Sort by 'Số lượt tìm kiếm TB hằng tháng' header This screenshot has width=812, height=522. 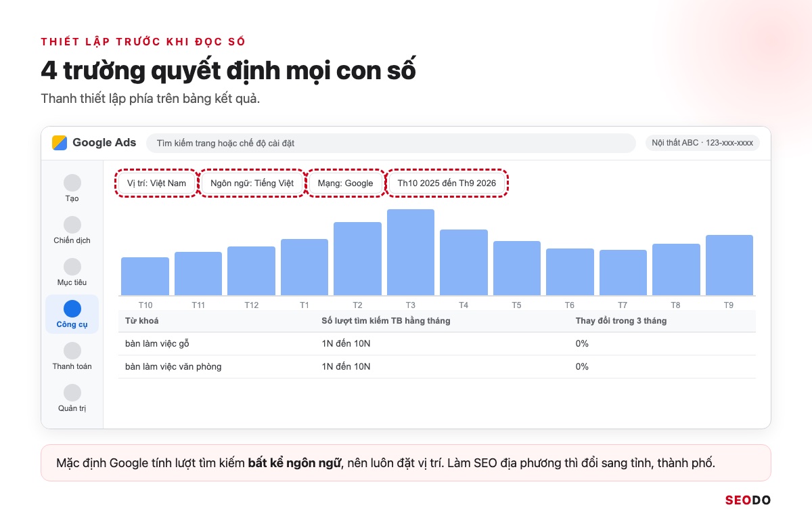[x=386, y=321]
